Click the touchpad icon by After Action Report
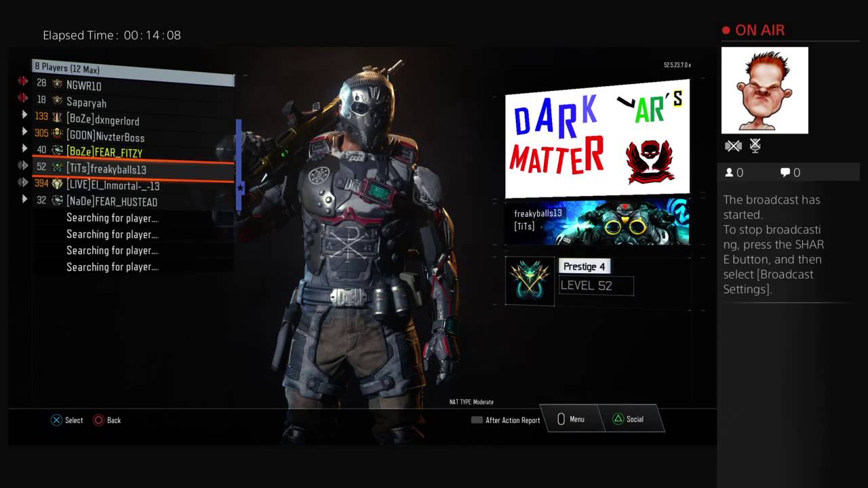Viewport: 868px width, 488px height. click(x=477, y=420)
